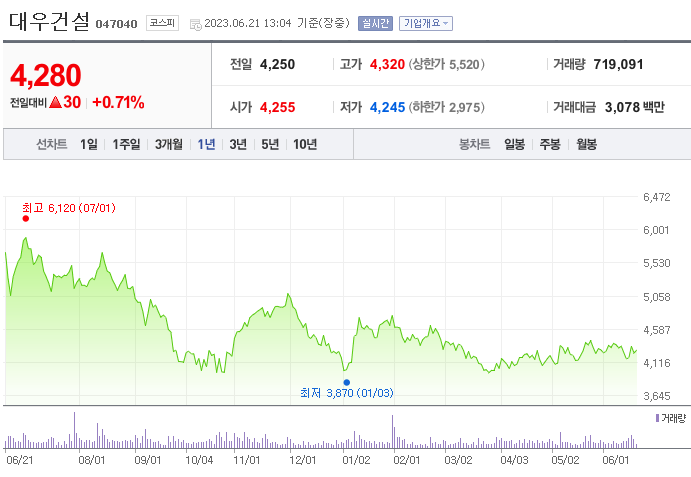This screenshot has height=477, width=691.
Task: Select the 1일 line chart tab
Action: [89, 144]
